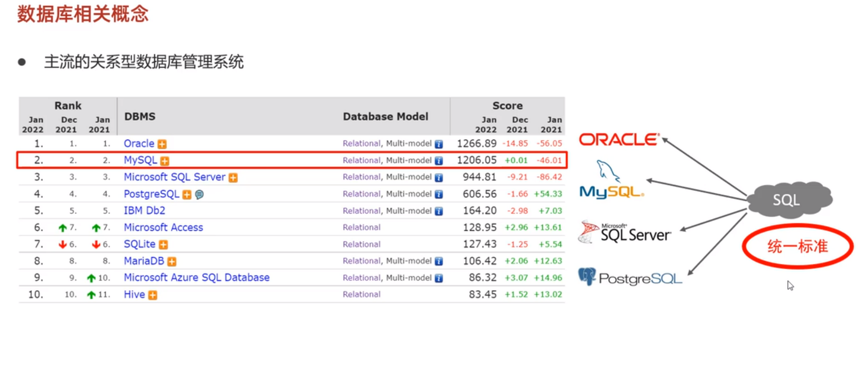Image resolution: width=868 pixels, height=373 pixels.
Task: Open the Hive link
Action: [x=134, y=294]
